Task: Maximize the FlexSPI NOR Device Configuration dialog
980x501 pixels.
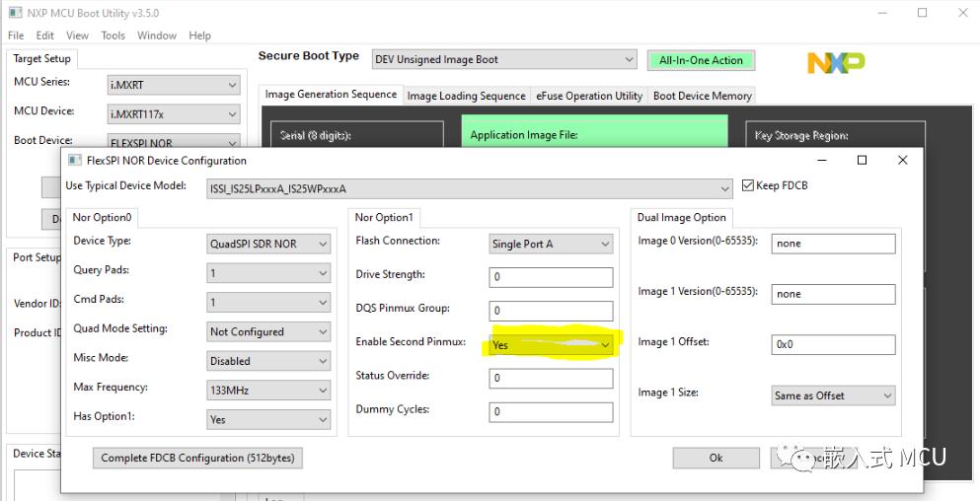Action: pyautogui.click(x=862, y=160)
